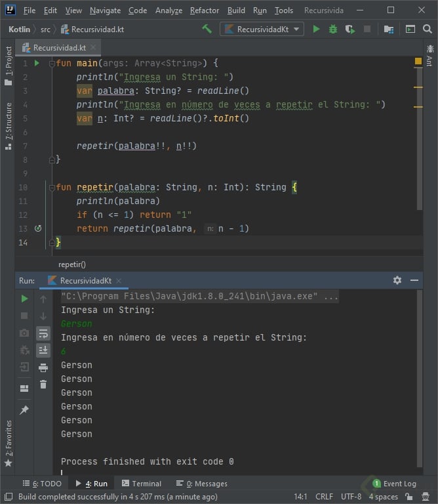Click the recursive call gutter icon on line 13
The height and width of the screenshot is (504, 438).
pyautogui.click(x=38, y=228)
